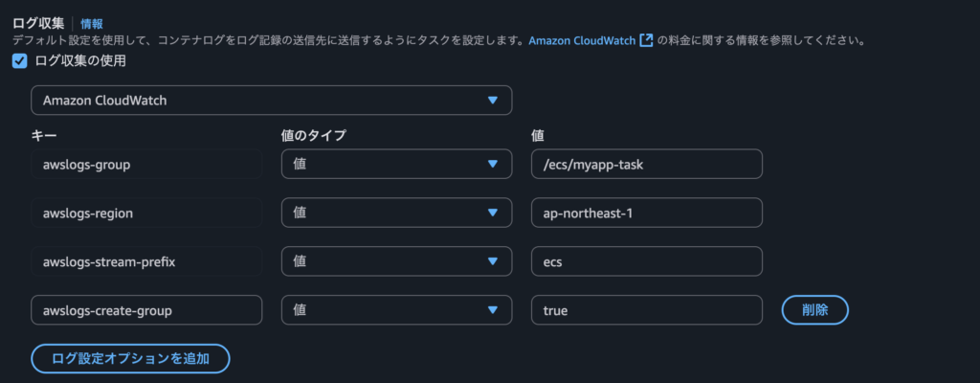Click the external link icon beside Amazon CloudWatch
Image resolution: width=980 pixels, height=383 pixels.
(x=646, y=40)
